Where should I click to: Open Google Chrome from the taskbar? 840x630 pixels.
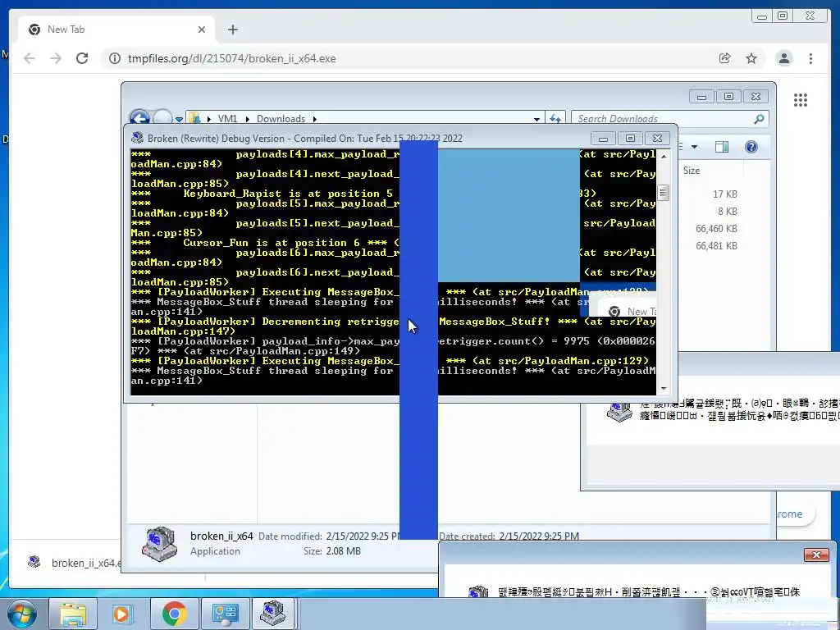174,614
